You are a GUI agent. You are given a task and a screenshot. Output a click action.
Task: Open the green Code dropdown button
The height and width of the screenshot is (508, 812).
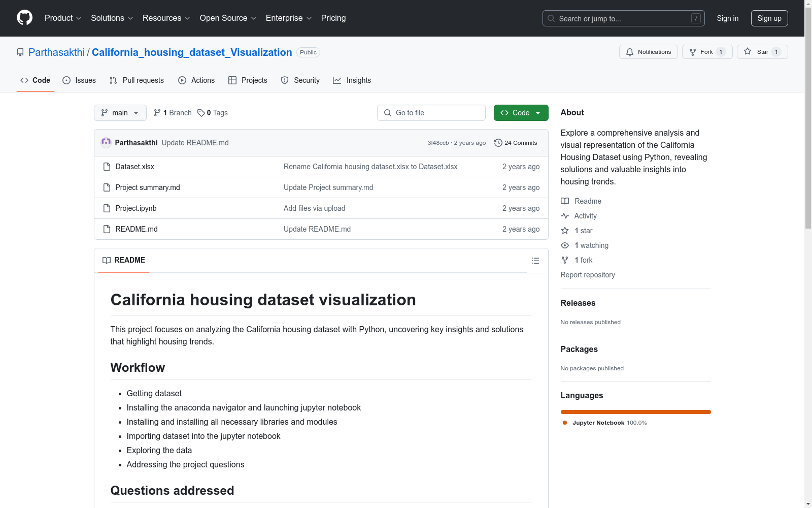click(521, 113)
